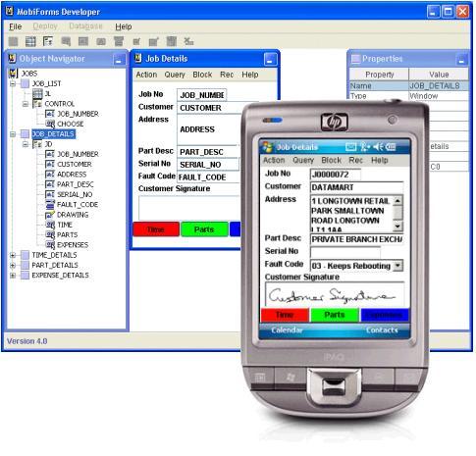The width and height of the screenshot is (476, 456).
Task: Open the Help menu in main menu bar
Action: tap(124, 26)
